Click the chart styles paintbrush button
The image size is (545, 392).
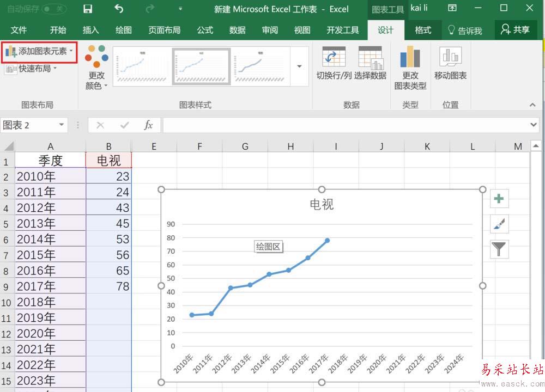(x=499, y=224)
